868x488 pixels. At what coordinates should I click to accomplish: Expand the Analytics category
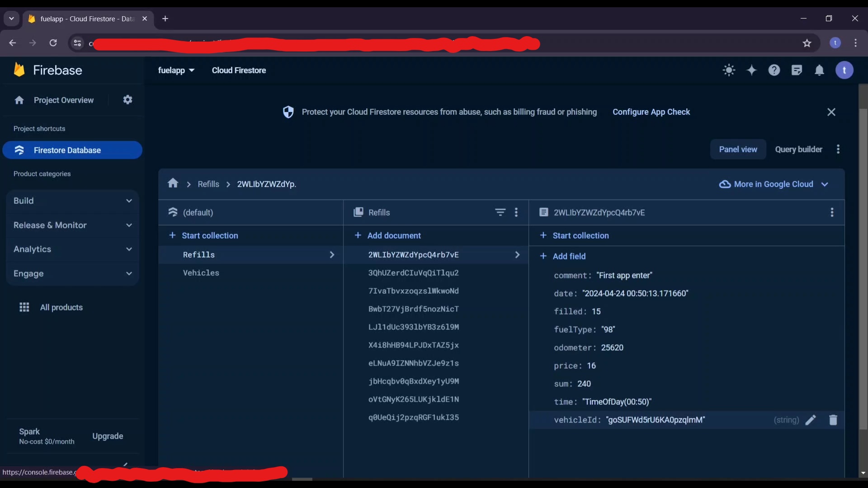click(x=72, y=249)
